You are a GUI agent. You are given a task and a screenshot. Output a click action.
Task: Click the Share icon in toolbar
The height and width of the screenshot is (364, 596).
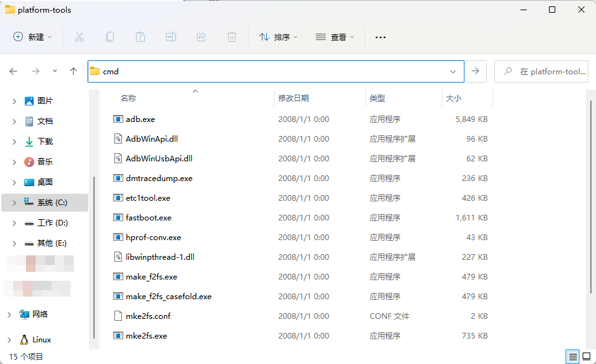pos(201,37)
